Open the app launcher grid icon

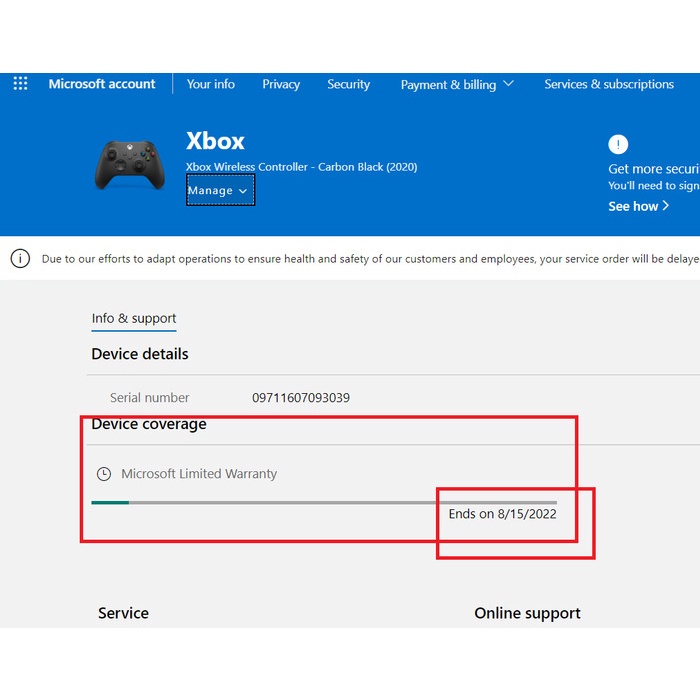(20, 83)
